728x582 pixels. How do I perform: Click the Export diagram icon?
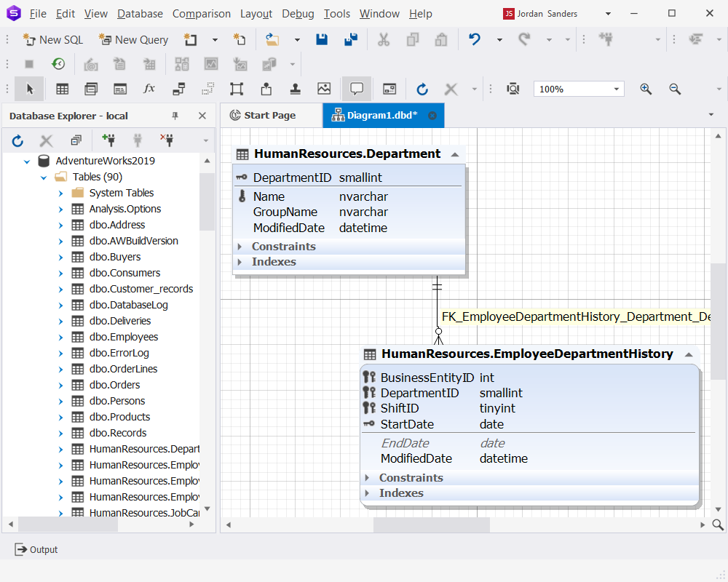266,89
